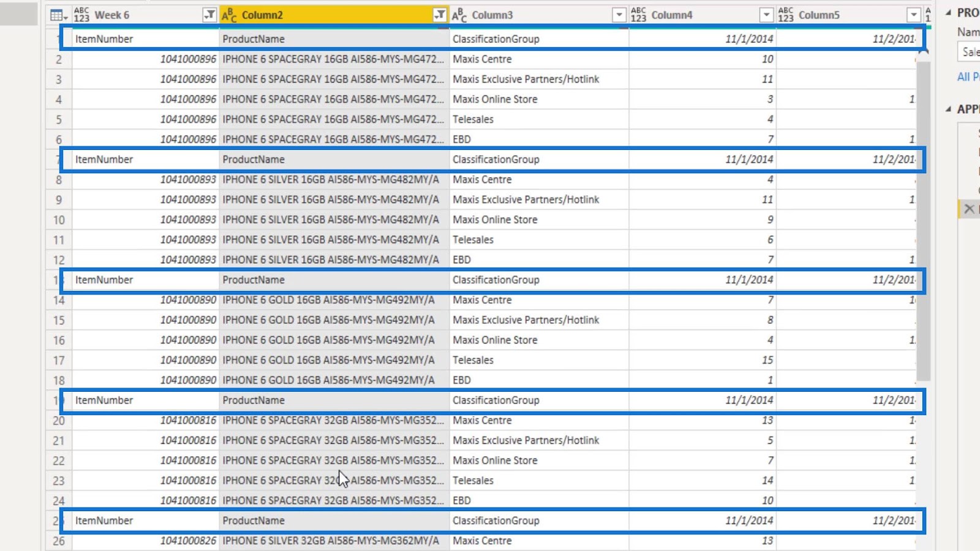This screenshot has width=980, height=551.
Task: Collapse the Properties section triangle
Action: (x=948, y=13)
